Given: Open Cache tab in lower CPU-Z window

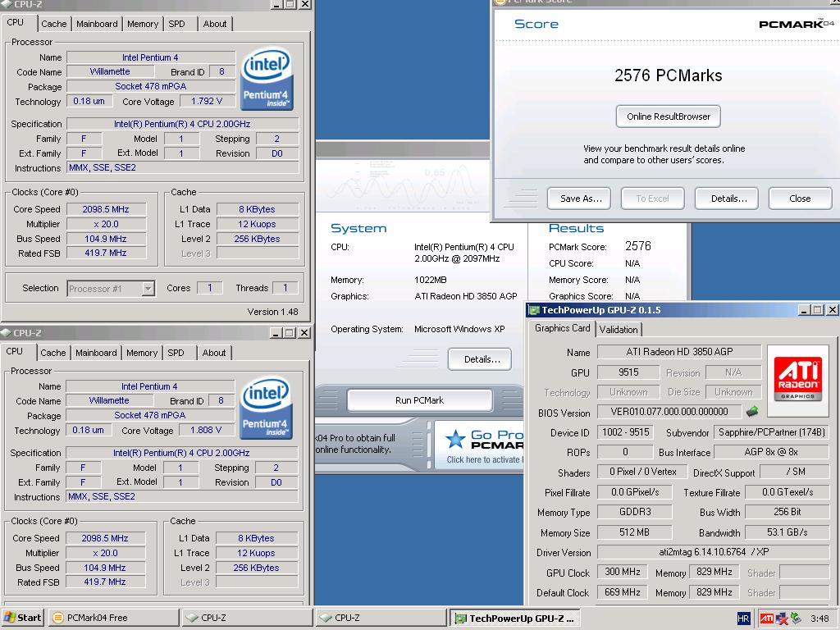Looking at the screenshot, I should (x=53, y=353).
